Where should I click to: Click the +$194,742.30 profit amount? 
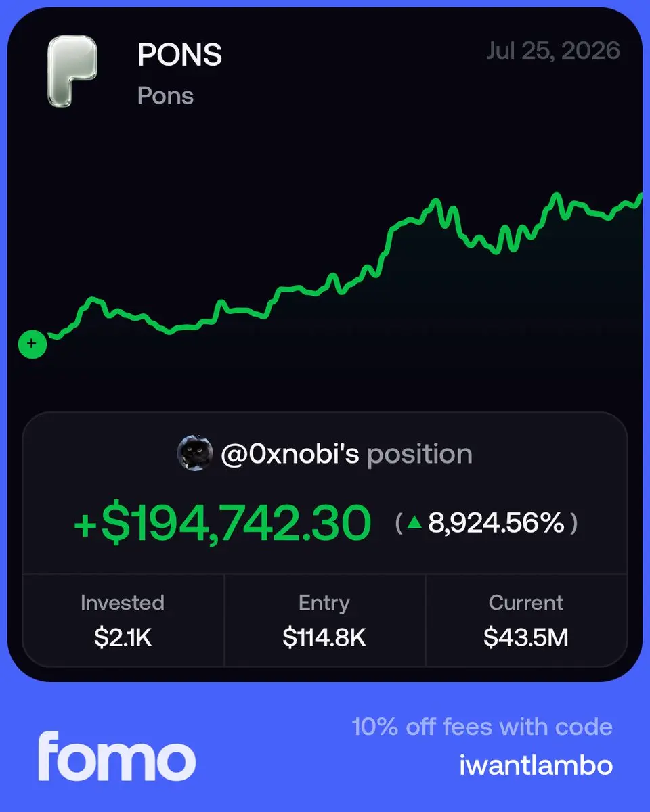click(x=223, y=524)
